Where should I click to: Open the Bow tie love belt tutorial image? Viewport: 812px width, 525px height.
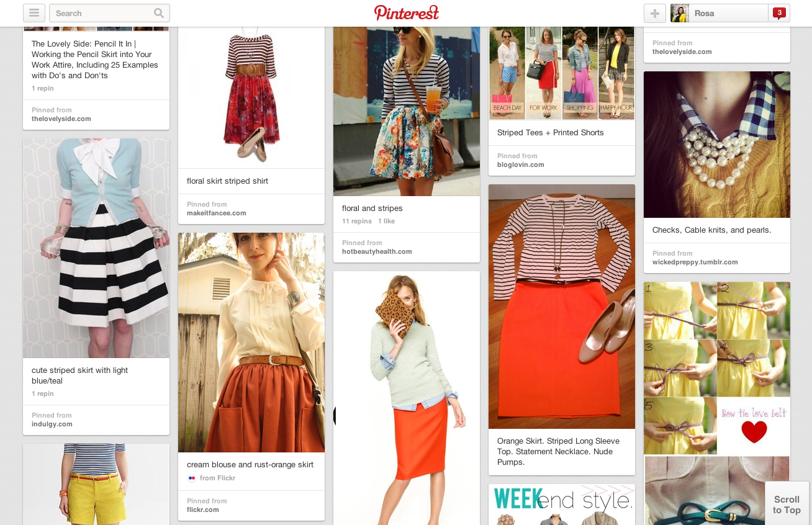[717, 369]
